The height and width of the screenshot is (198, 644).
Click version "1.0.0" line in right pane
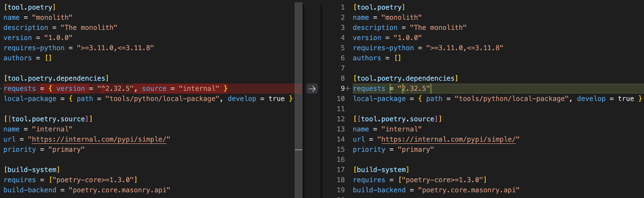tap(387, 38)
